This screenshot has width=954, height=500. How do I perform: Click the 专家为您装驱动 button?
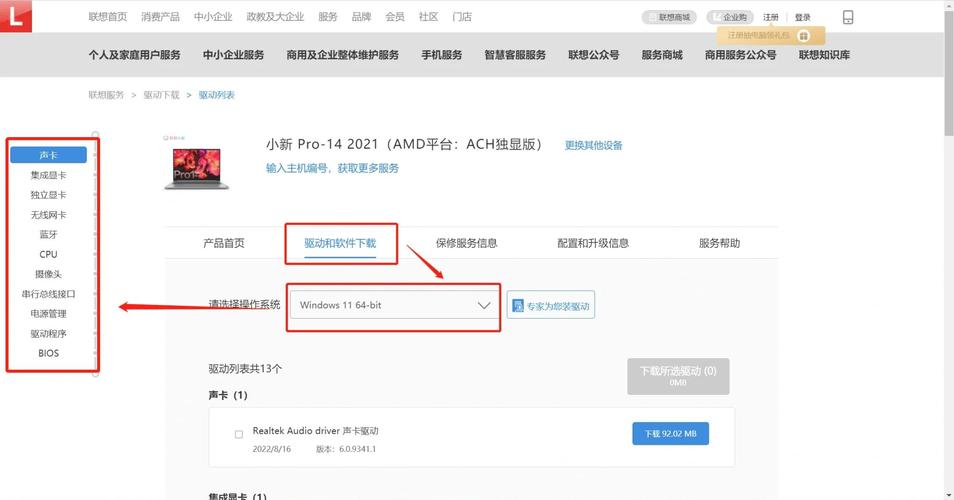(551, 305)
